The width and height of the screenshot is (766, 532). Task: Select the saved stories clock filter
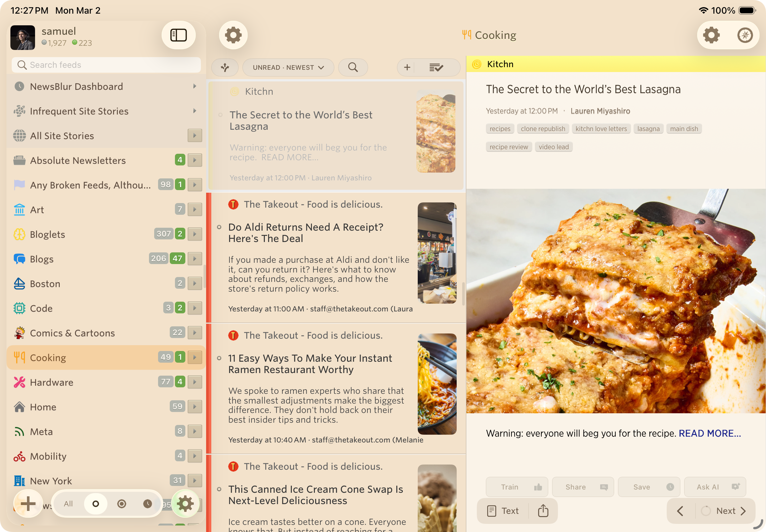point(147,504)
